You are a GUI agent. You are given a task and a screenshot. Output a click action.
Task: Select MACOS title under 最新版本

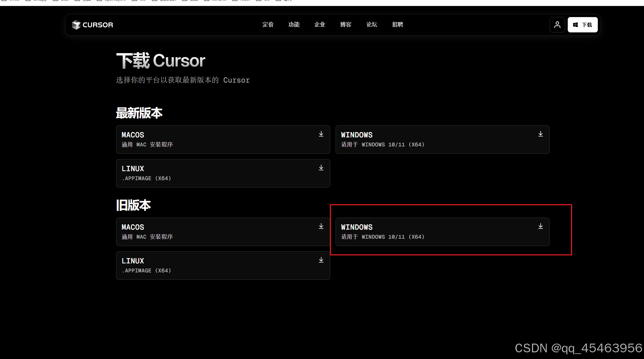133,135
